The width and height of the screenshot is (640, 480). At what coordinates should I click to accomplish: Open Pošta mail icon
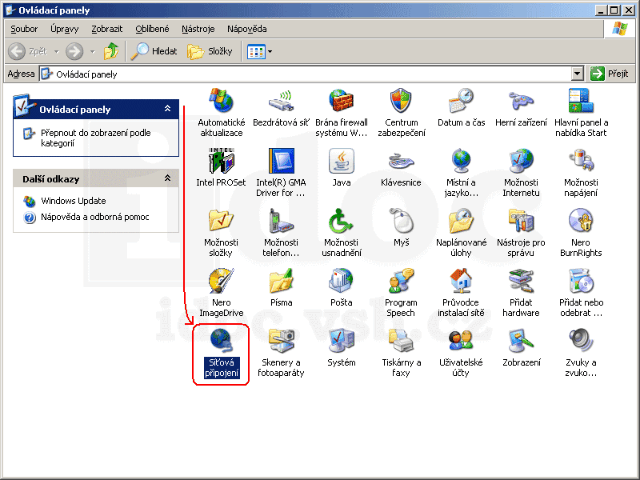(341, 281)
